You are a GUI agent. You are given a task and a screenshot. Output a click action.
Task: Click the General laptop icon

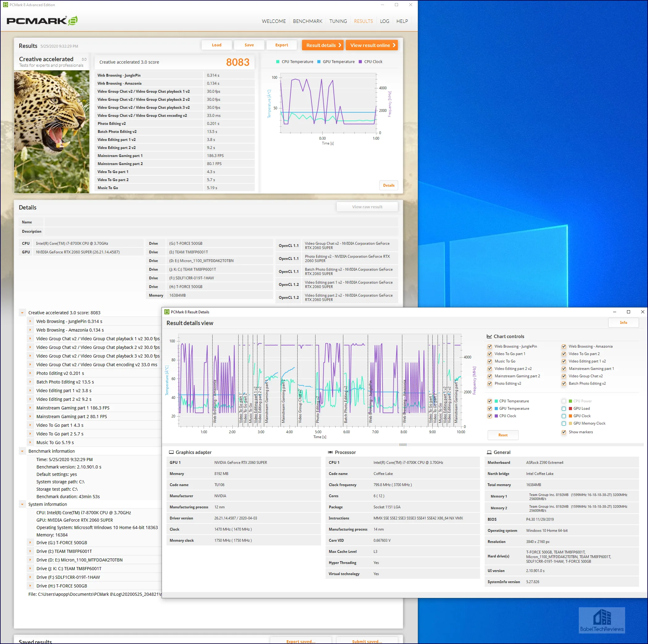pos(489,452)
